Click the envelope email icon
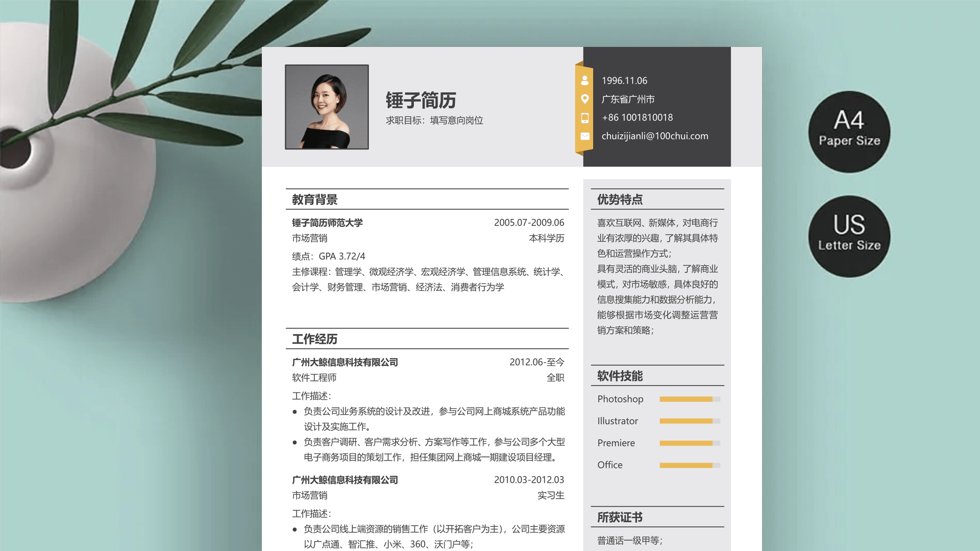 [x=585, y=136]
